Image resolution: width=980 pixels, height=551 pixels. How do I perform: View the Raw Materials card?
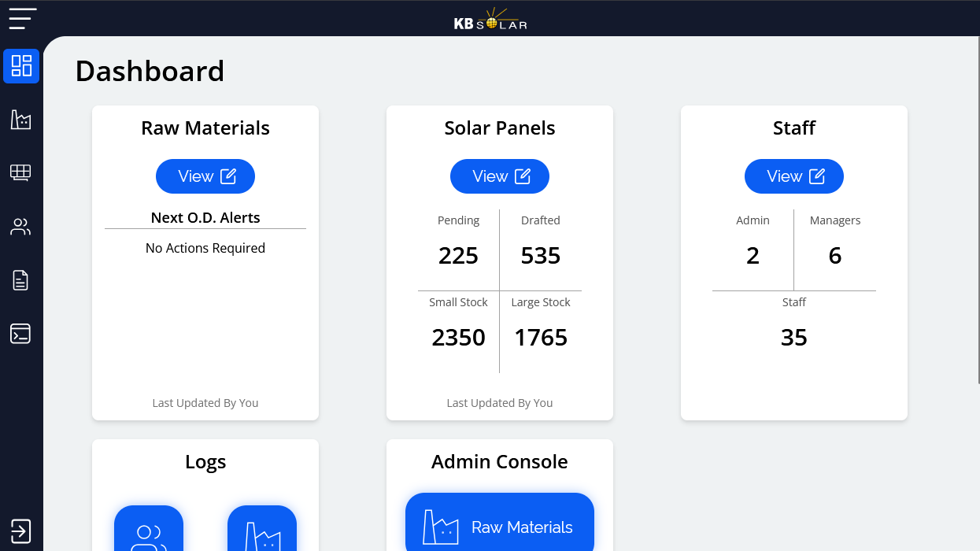click(x=205, y=176)
